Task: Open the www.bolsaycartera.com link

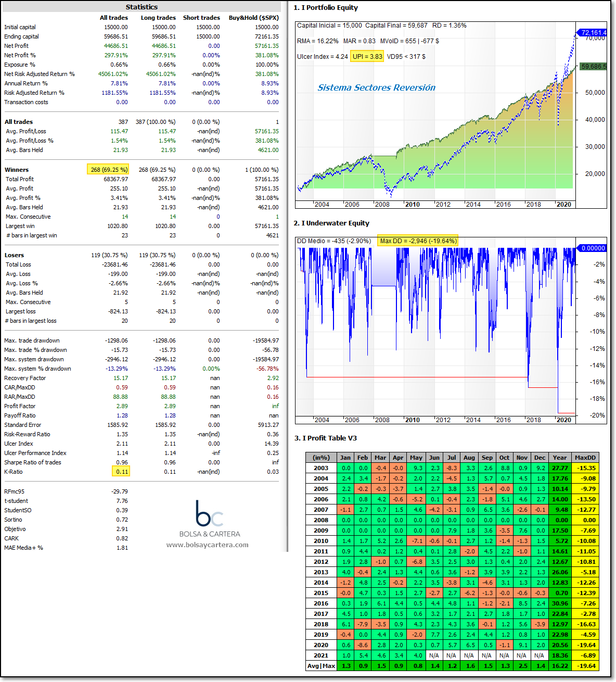Action: click(208, 545)
